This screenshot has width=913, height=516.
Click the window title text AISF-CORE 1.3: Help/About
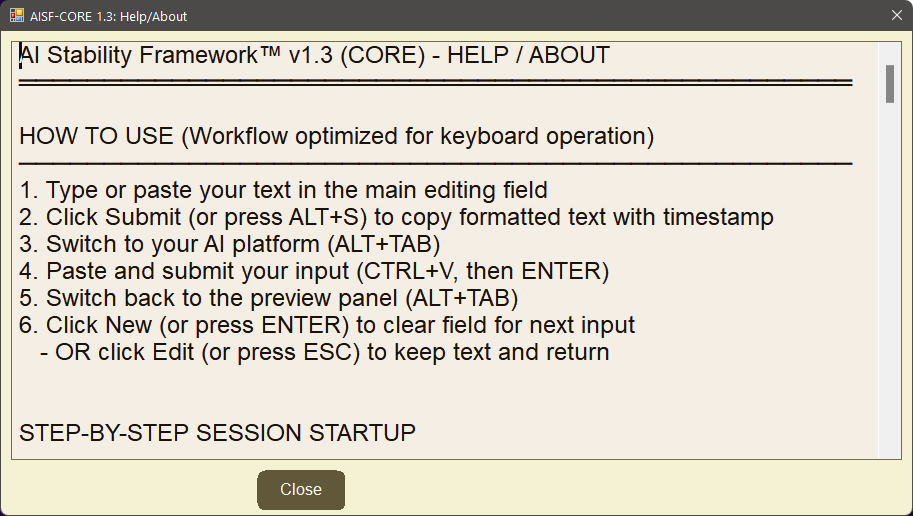(x=108, y=17)
